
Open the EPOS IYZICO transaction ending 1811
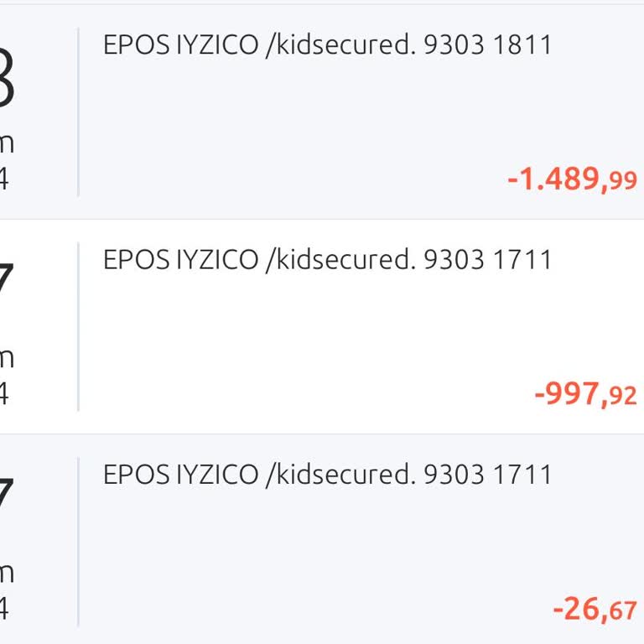[x=327, y=44]
